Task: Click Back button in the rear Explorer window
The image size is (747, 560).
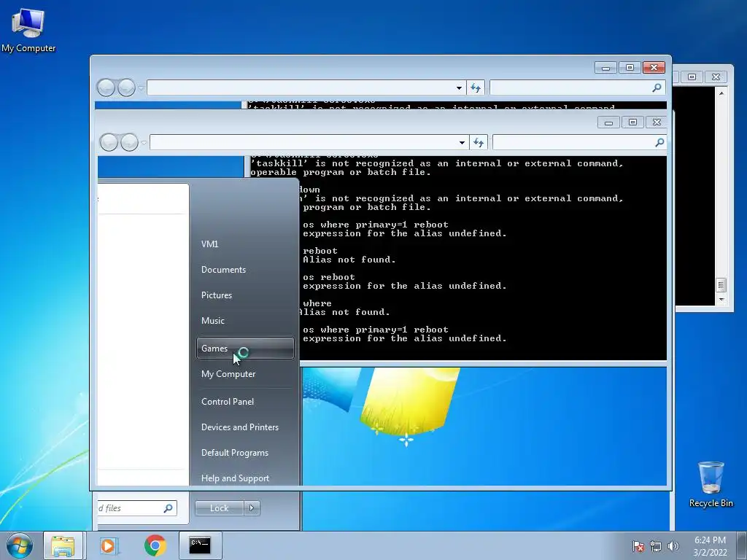Action: click(x=106, y=87)
